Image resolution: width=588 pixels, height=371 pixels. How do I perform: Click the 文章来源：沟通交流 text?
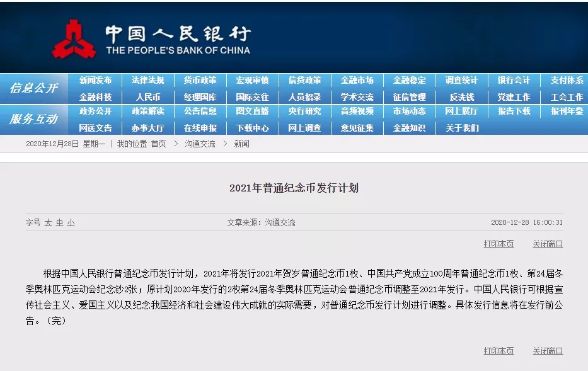261,222
